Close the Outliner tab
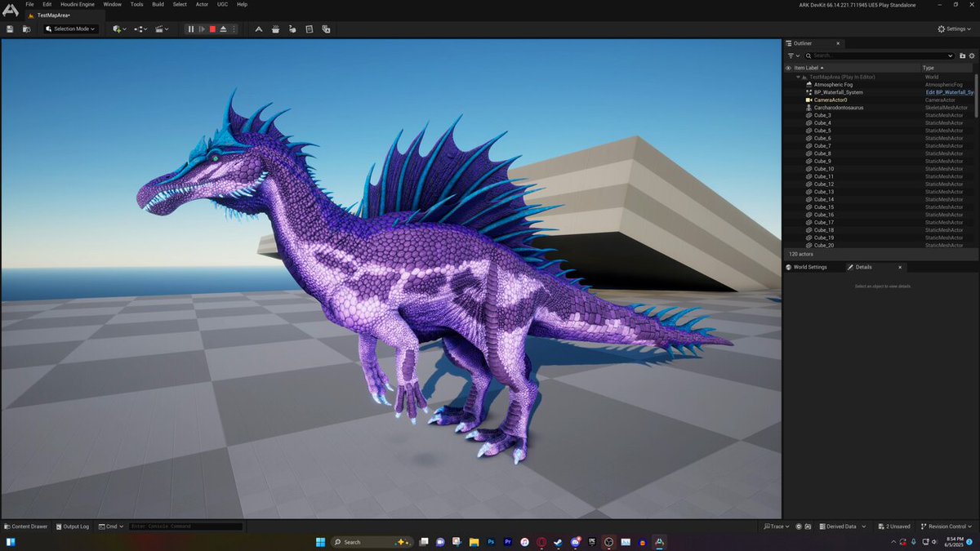Image resolution: width=980 pixels, height=551 pixels. tap(840, 43)
